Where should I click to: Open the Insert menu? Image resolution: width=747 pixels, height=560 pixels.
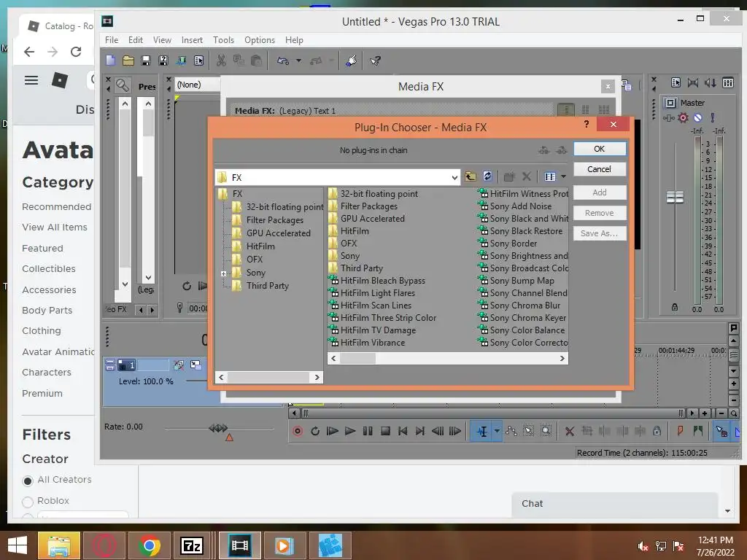[x=192, y=40]
